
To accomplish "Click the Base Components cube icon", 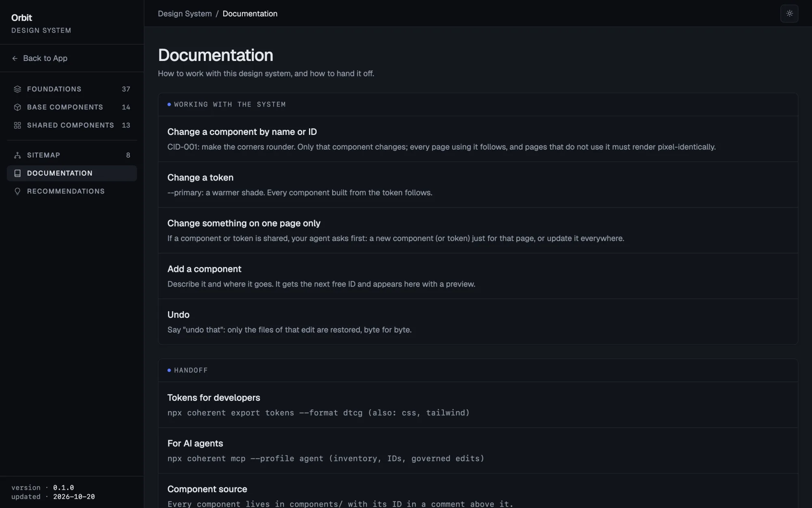I will coord(17,107).
